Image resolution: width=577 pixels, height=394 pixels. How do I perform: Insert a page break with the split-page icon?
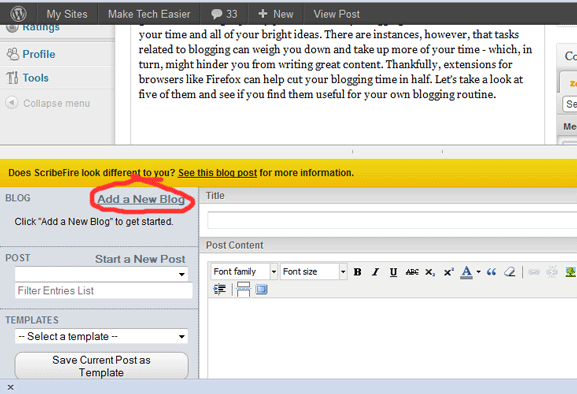click(243, 290)
